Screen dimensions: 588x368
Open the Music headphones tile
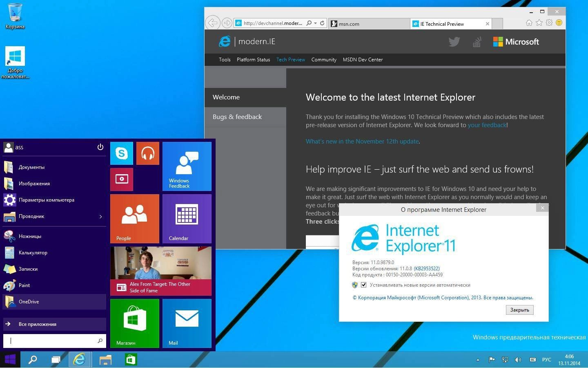tap(148, 153)
